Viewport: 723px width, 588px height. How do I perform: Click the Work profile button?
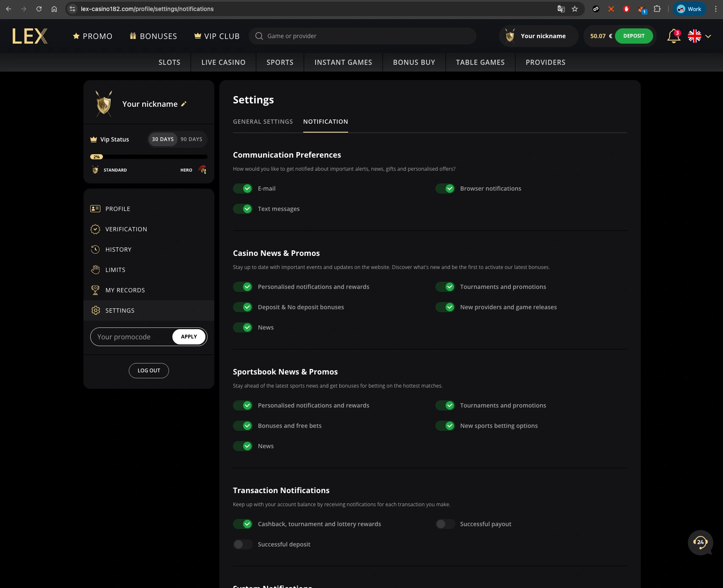689,9
